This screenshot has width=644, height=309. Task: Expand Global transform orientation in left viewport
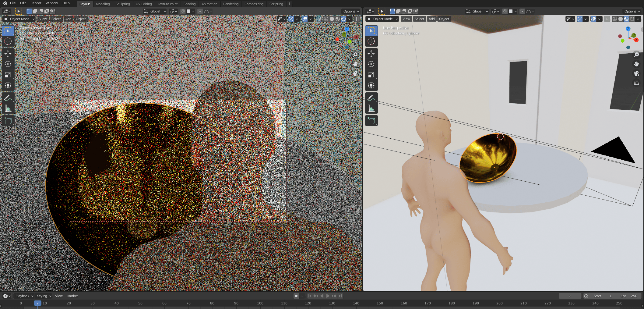tap(155, 11)
